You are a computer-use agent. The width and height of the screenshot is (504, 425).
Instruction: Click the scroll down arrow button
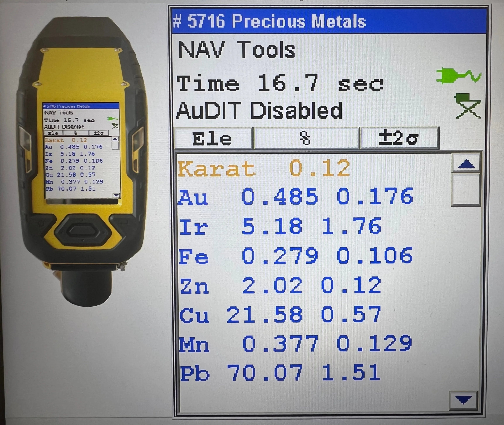click(463, 400)
